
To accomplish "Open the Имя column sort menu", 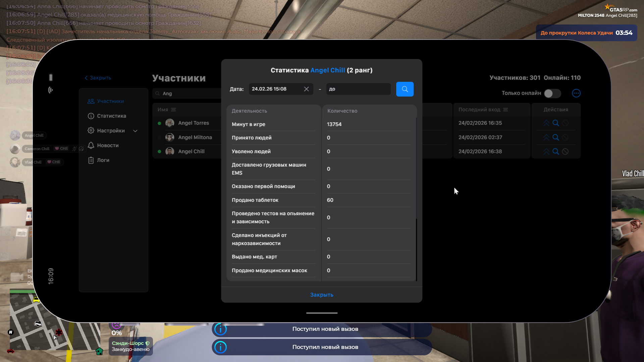I will coord(173,110).
